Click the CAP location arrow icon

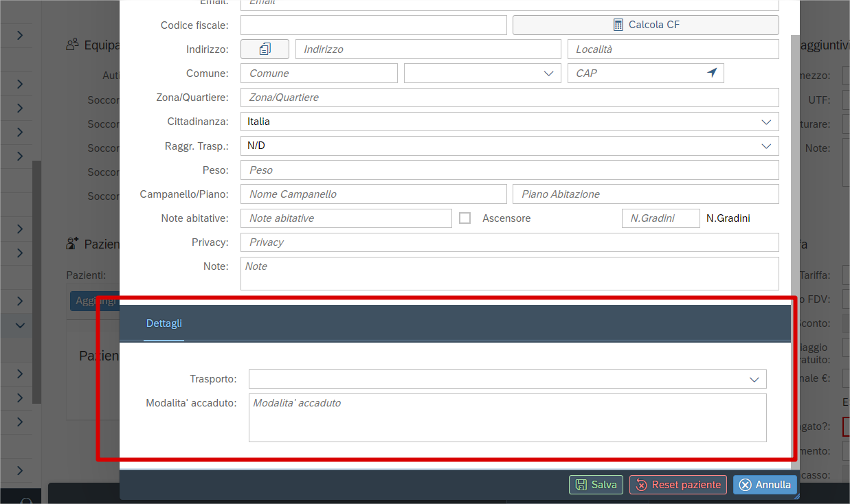pyautogui.click(x=712, y=73)
